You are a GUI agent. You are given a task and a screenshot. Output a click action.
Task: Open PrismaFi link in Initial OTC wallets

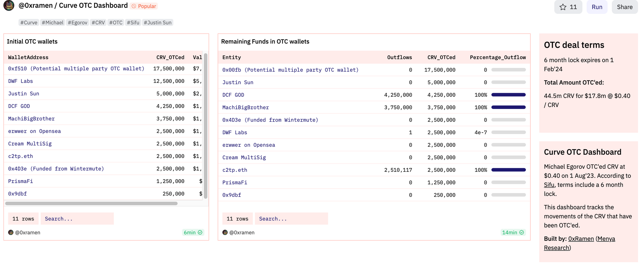click(x=21, y=181)
